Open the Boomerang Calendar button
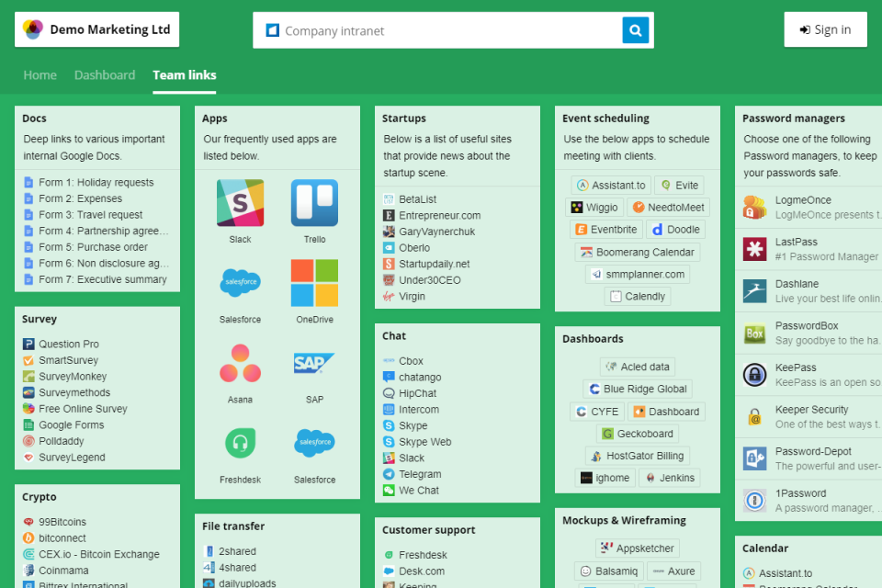Viewport: 882px width, 588px height. (x=638, y=252)
